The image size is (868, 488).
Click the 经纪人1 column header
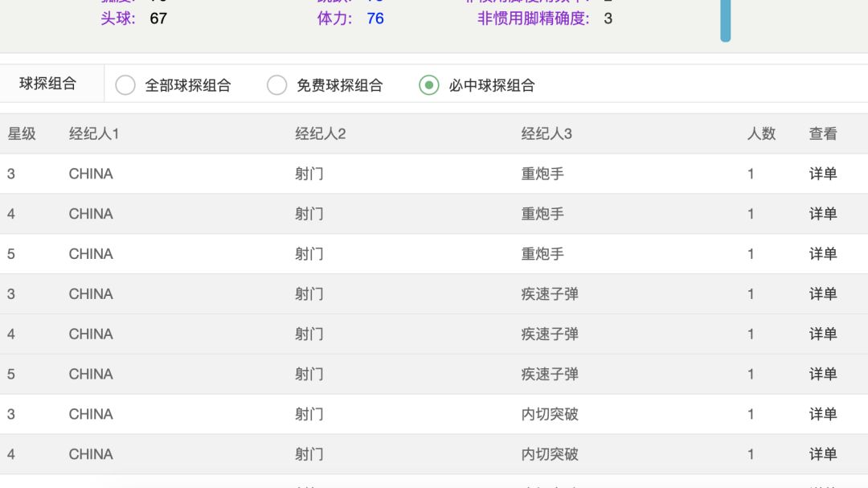(94, 134)
